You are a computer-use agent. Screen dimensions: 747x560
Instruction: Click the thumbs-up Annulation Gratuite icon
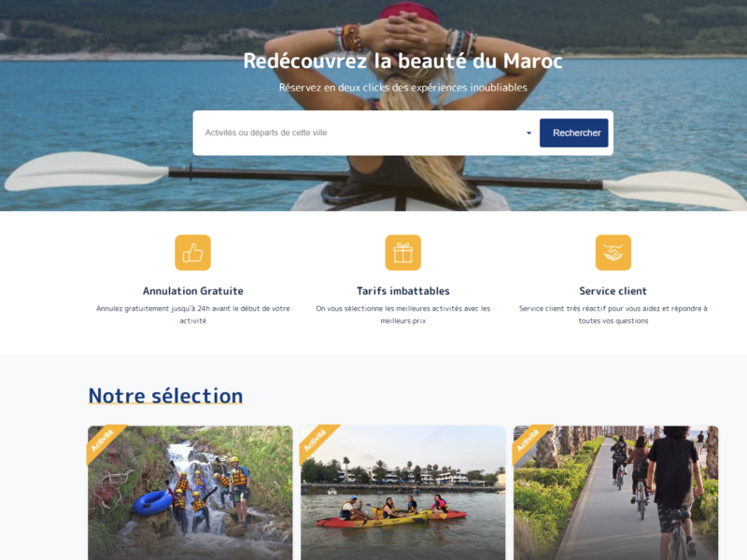[192, 252]
